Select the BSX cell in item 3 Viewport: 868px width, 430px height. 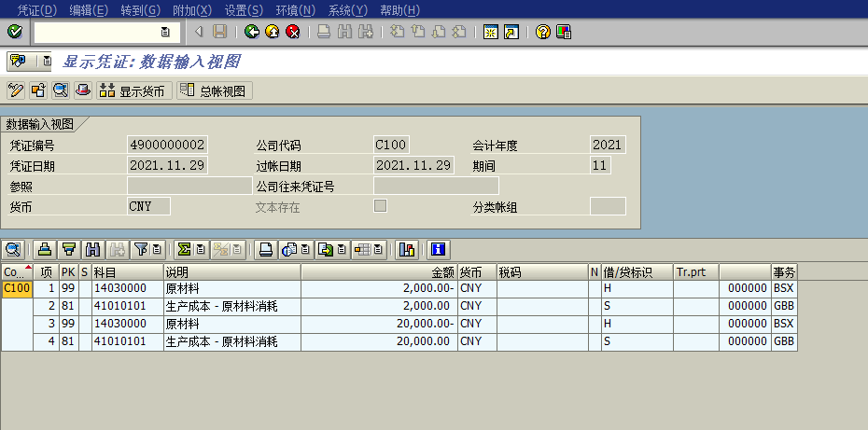tap(784, 324)
